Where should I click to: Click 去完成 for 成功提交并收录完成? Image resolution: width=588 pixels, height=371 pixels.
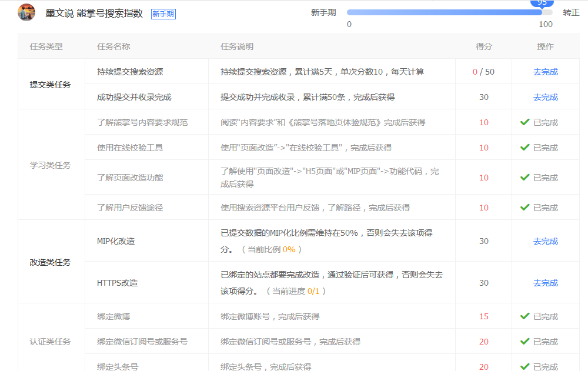[x=546, y=97]
